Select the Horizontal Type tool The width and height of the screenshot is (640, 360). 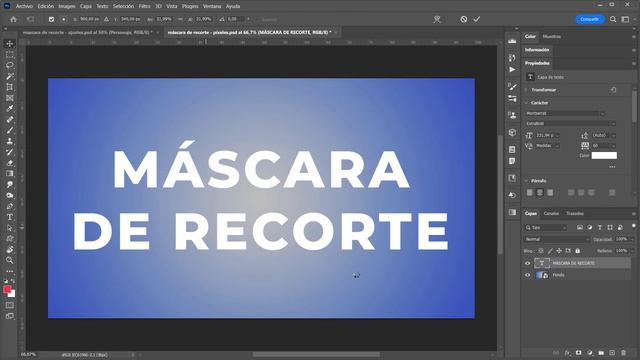click(10, 217)
